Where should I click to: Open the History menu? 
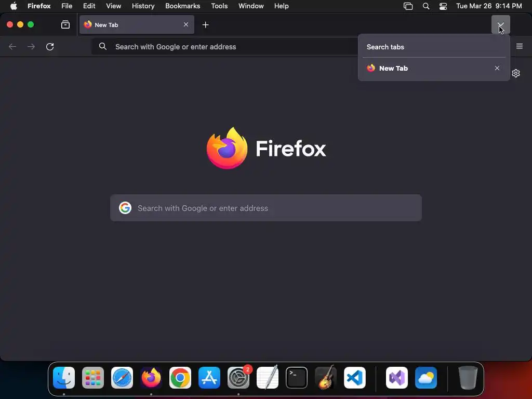[x=143, y=6]
